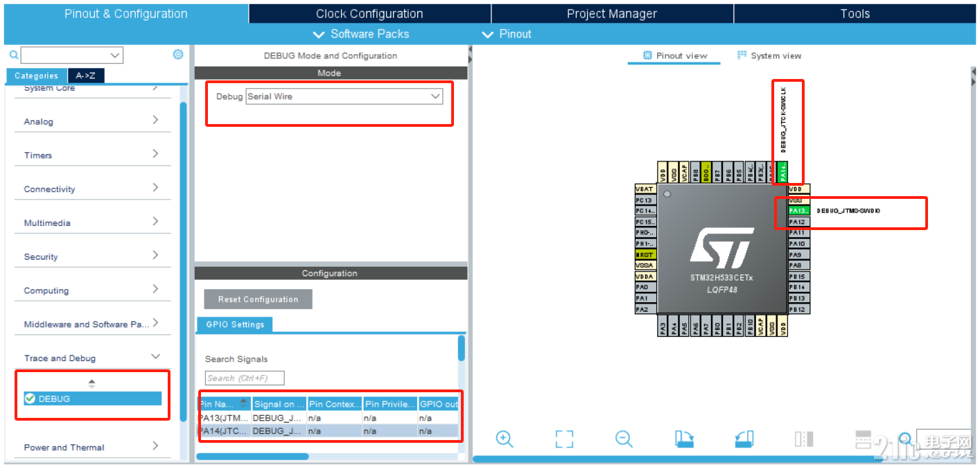980x465 pixels.
Task: Toggle vertical split view icon
Action: 804,439
